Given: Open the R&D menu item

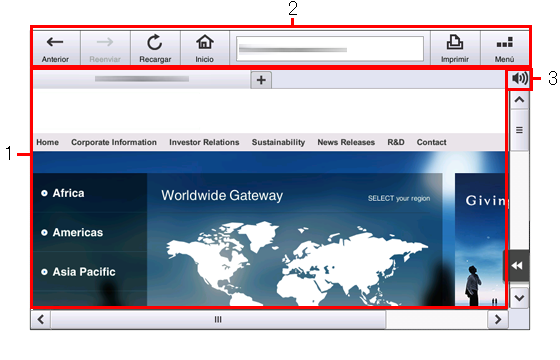Looking at the screenshot, I should pyautogui.click(x=396, y=142).
